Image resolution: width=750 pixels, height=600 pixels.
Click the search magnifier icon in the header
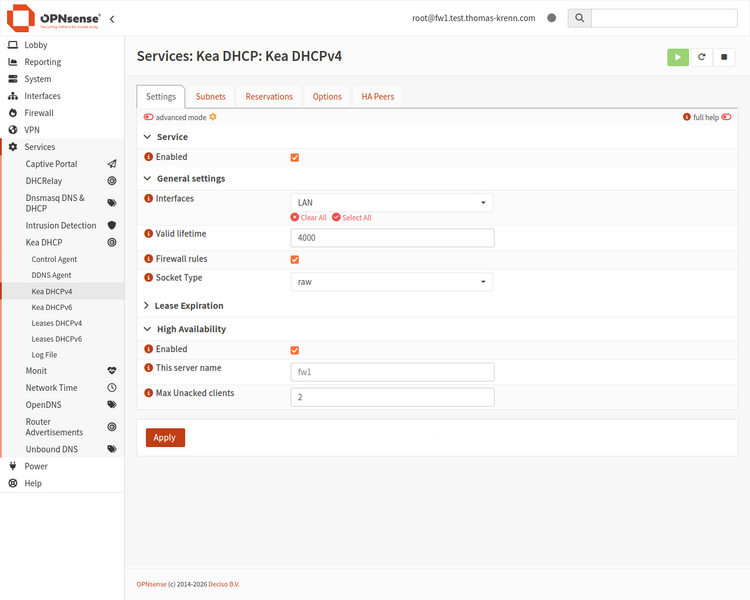point(579,18)
